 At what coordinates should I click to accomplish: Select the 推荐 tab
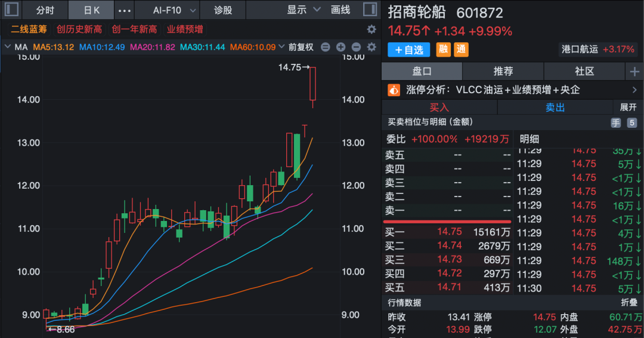click(x=503, y=72)
